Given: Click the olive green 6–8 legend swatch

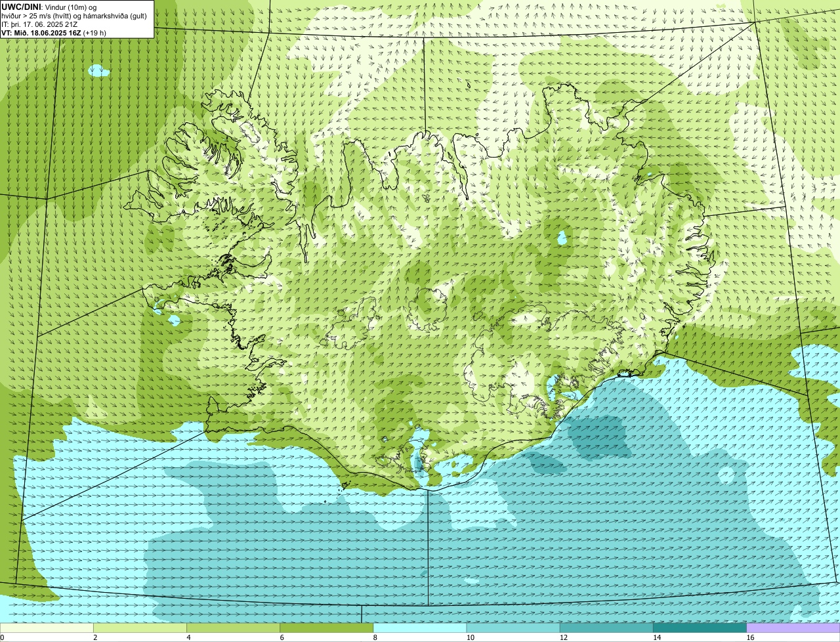Looking at the screenshot, I should (327, 628).
